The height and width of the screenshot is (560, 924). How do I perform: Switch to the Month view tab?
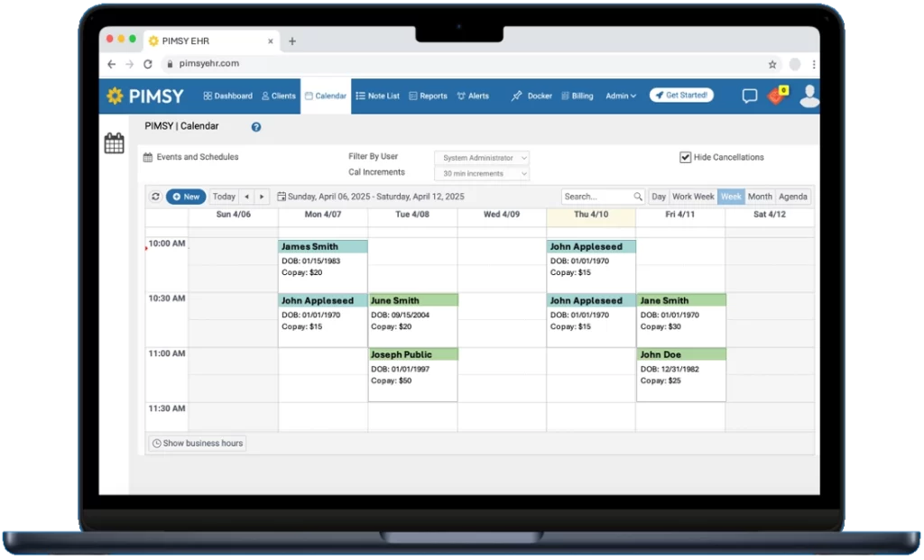pos(760,196)
